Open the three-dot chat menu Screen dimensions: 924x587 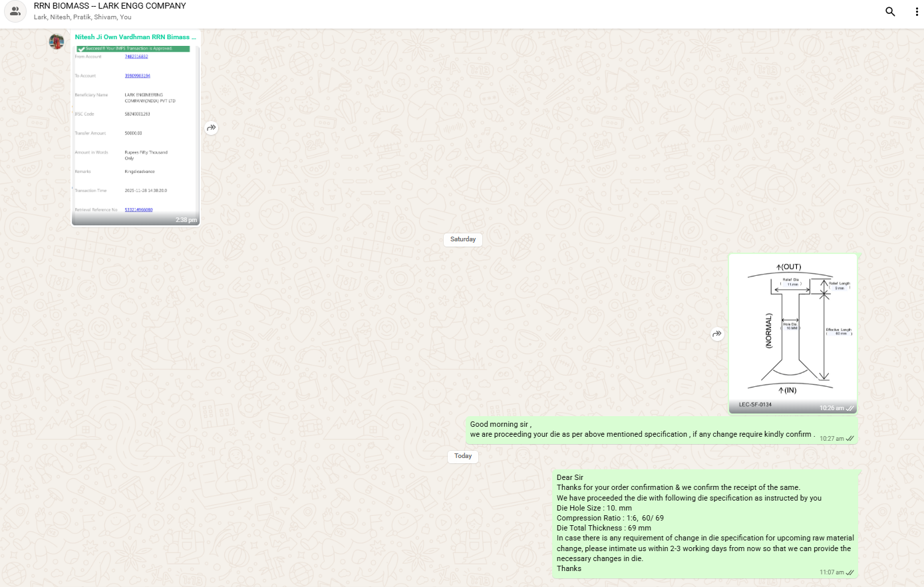pos(917,12)
